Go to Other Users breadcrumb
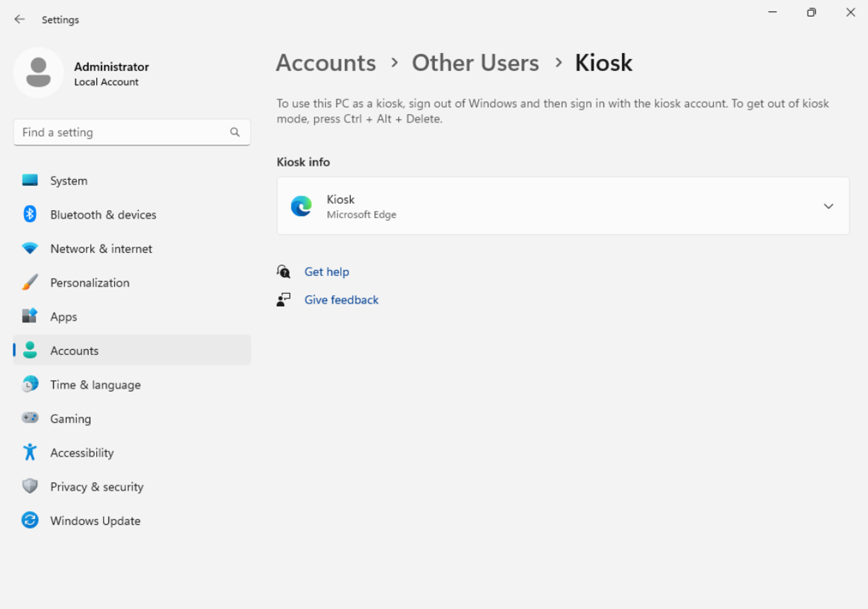Image resolution: width=868 pixels, height=609 pixels. click(475, 62)
